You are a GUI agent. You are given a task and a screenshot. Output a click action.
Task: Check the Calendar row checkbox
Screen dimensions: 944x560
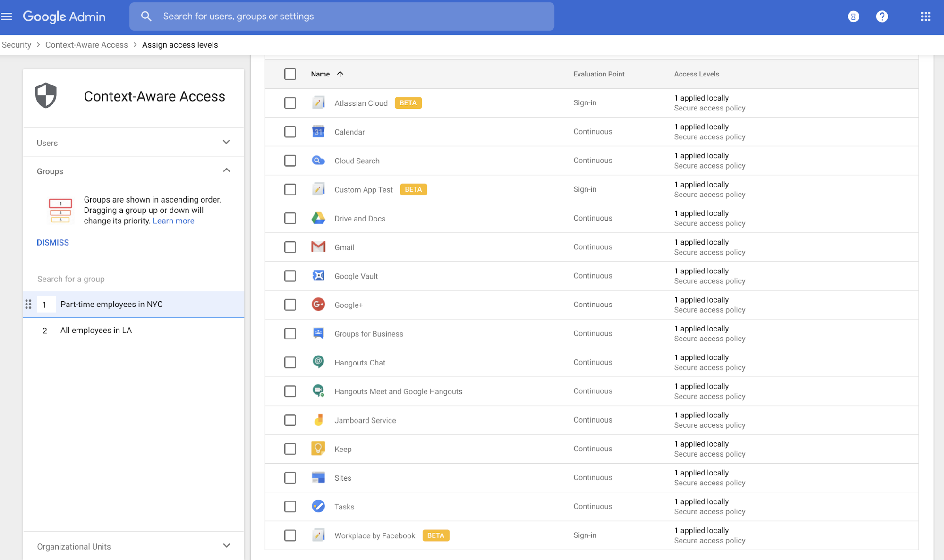290,132
